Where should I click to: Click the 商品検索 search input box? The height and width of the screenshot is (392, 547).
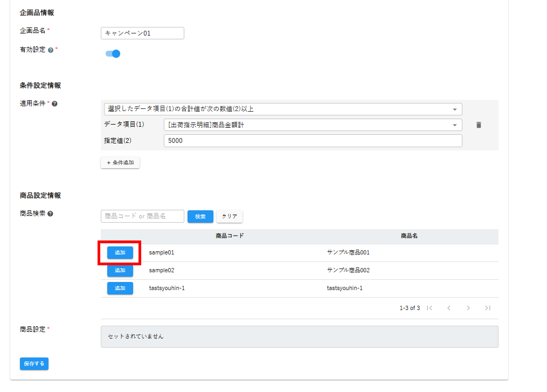(142, 216)
